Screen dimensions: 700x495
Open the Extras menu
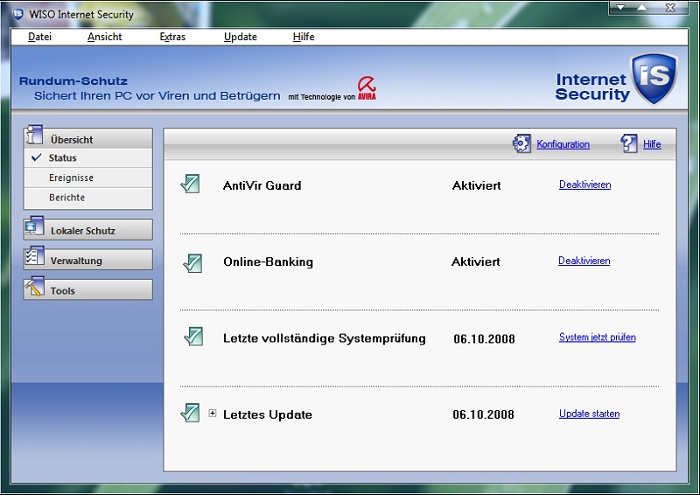172,37
